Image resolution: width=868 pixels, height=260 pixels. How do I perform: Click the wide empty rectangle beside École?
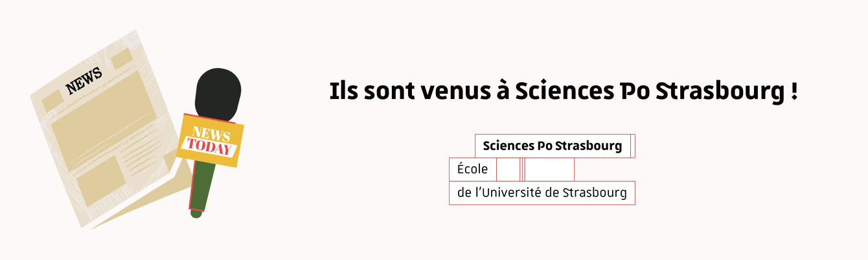click(549, 169)
